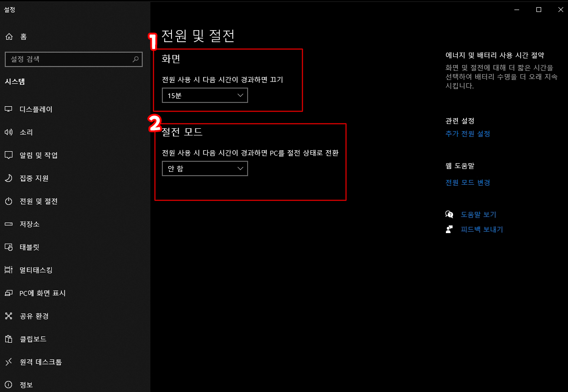Click the 멀티태스킹 multitasking icon
The height and width of the screenshot is (392, 568).
click(9, 270)
